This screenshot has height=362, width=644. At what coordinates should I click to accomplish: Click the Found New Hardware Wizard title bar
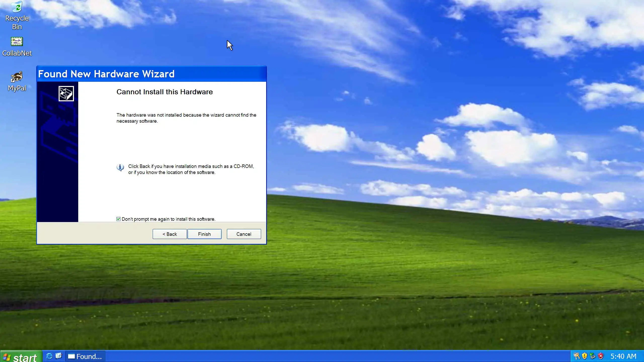[x=151, y=74]
